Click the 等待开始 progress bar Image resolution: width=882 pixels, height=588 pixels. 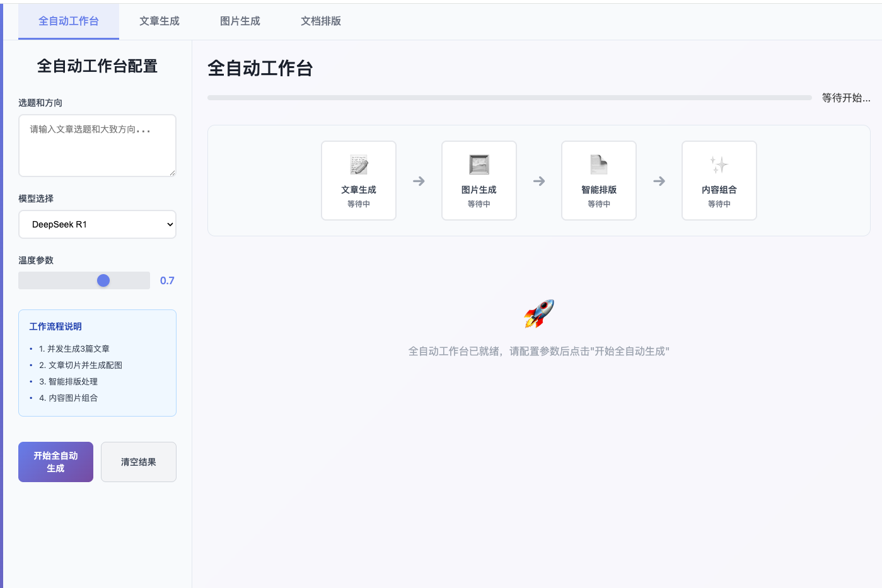[509, 98]
